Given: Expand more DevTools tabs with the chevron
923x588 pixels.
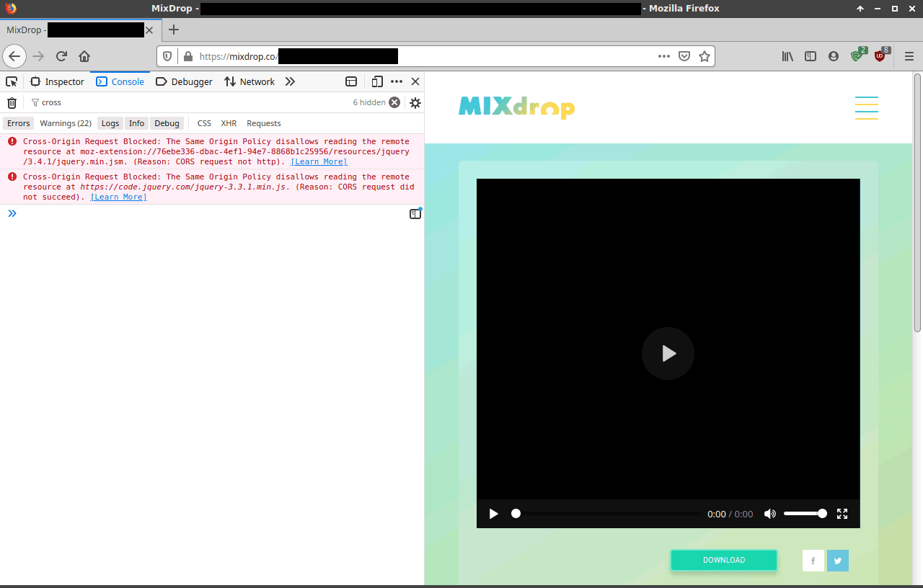Looking at the screenshot, I should click(290, 81).
